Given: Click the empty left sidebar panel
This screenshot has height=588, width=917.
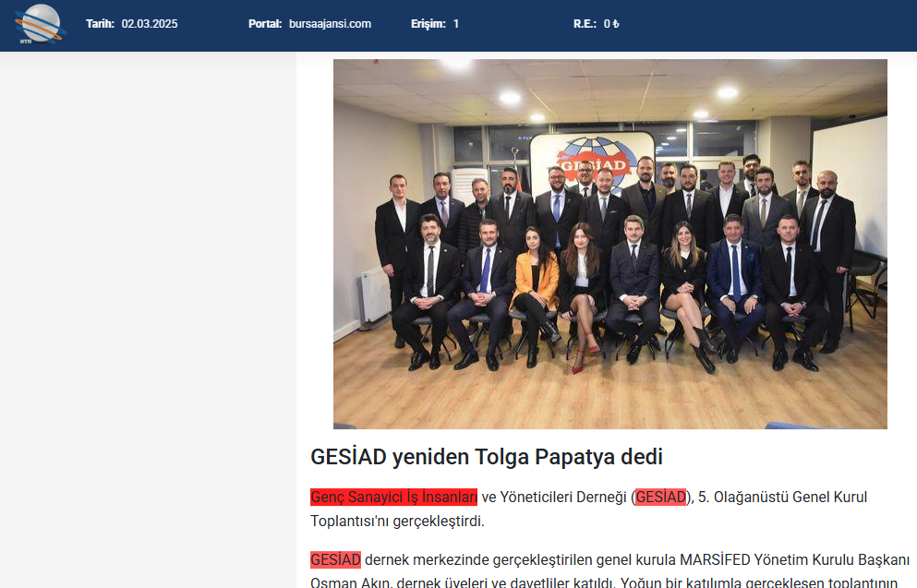Looking at the screenshot, I should point(148,319).
